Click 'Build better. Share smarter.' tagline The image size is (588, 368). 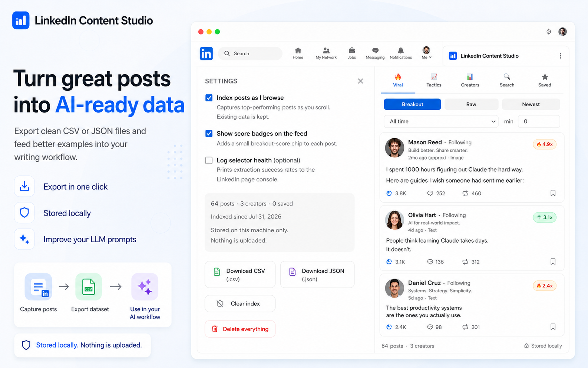(x=438, y=150)
